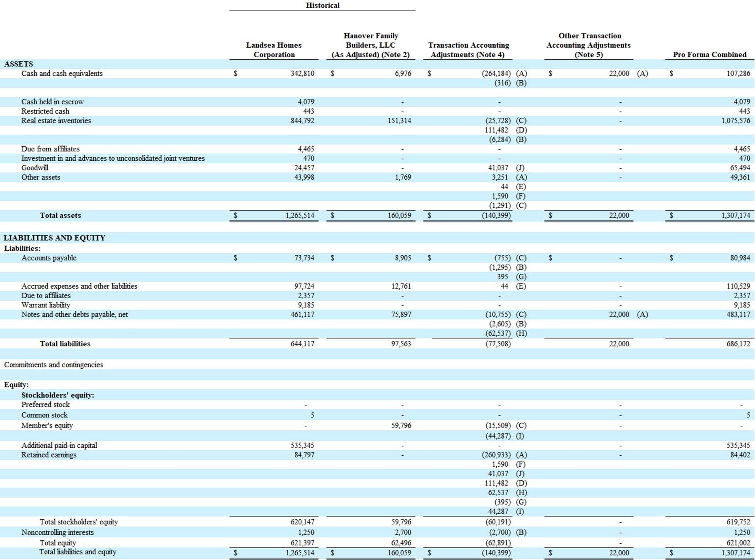Click the "Due from affiliates" label
This screenshot has width=755, height=560.
(x=51, y=149)
